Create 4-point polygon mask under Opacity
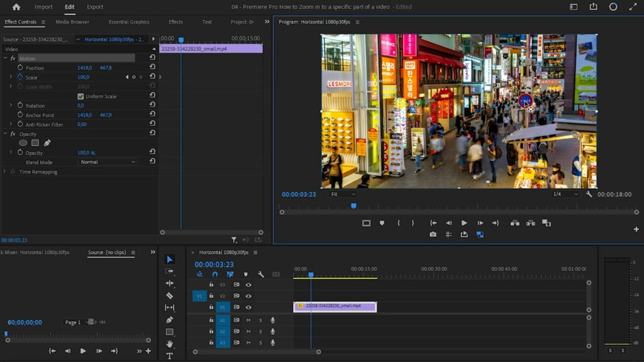The height and width of the screenshot is (362, 644). point(35,143)
